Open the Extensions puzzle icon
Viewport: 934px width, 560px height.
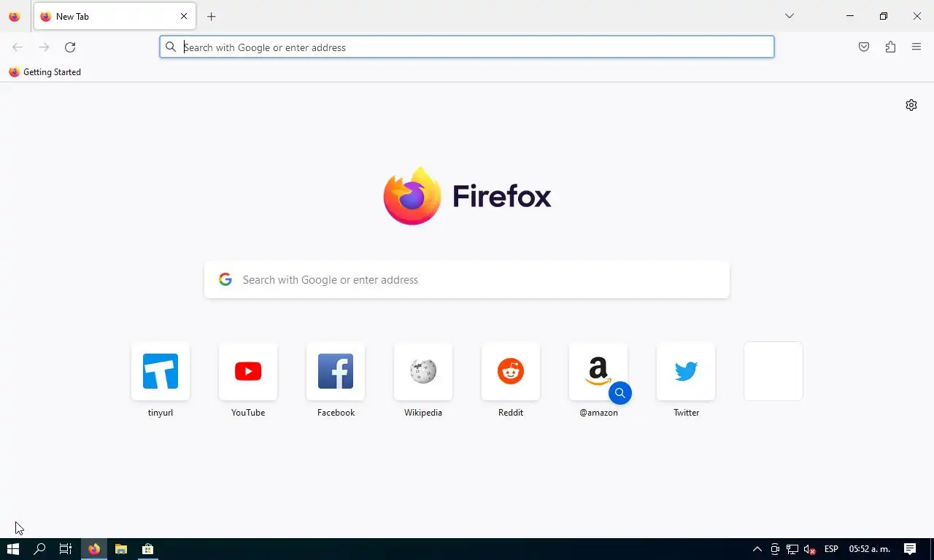pos(890,47)
